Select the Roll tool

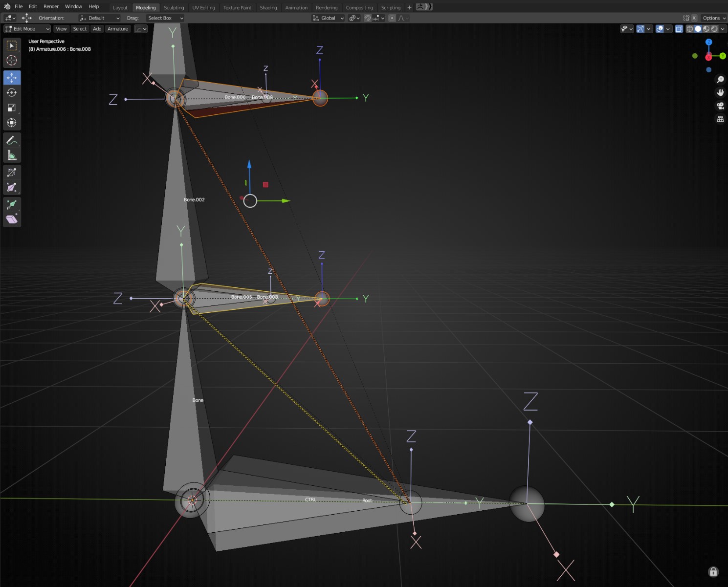(12, 173)
